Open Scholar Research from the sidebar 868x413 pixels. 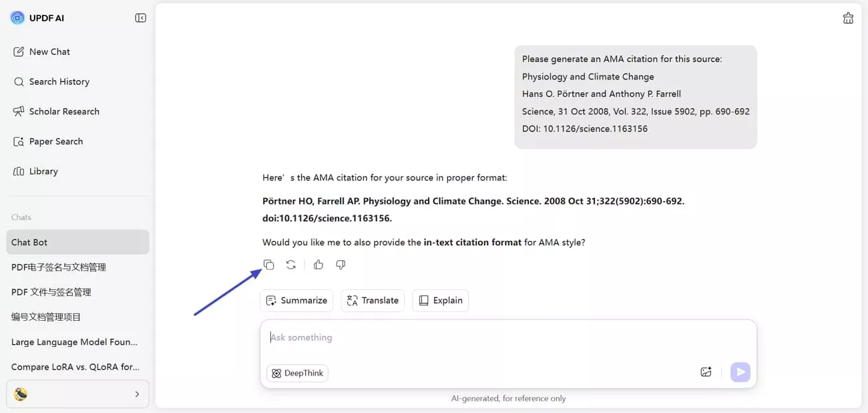click(x=64, y=111)
